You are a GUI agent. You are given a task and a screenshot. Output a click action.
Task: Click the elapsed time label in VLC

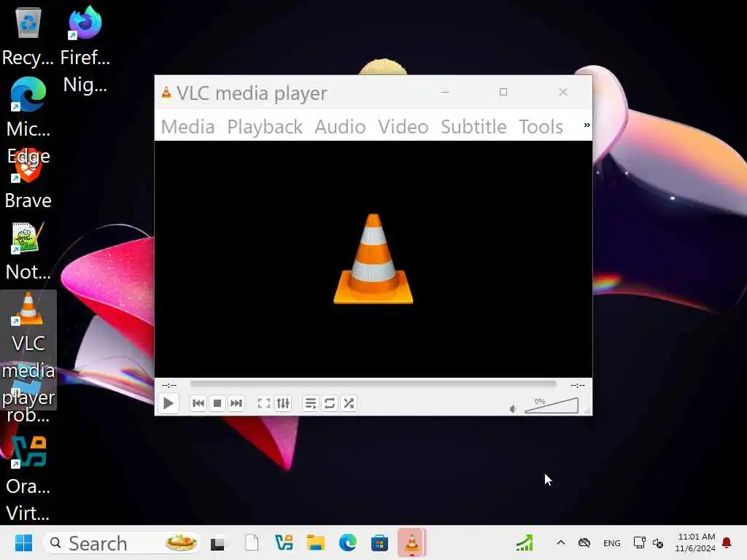coord(169,385)
